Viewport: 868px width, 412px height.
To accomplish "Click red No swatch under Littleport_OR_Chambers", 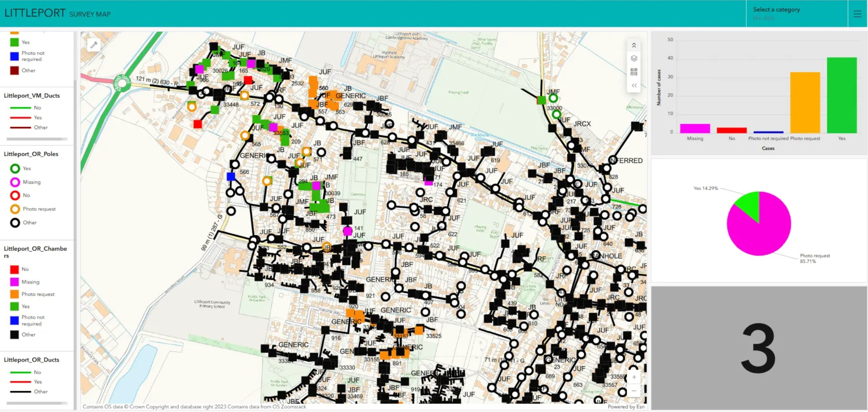I will point(14,269).
